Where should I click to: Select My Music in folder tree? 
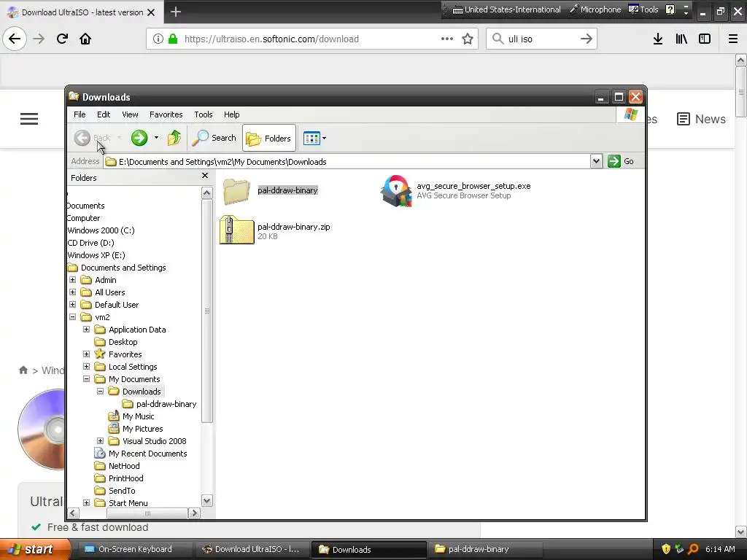tap(138, 416)
